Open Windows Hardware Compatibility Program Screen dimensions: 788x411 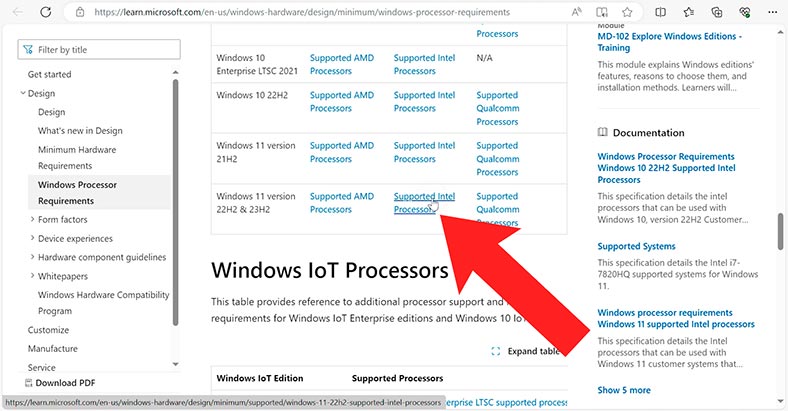point(104,303)
